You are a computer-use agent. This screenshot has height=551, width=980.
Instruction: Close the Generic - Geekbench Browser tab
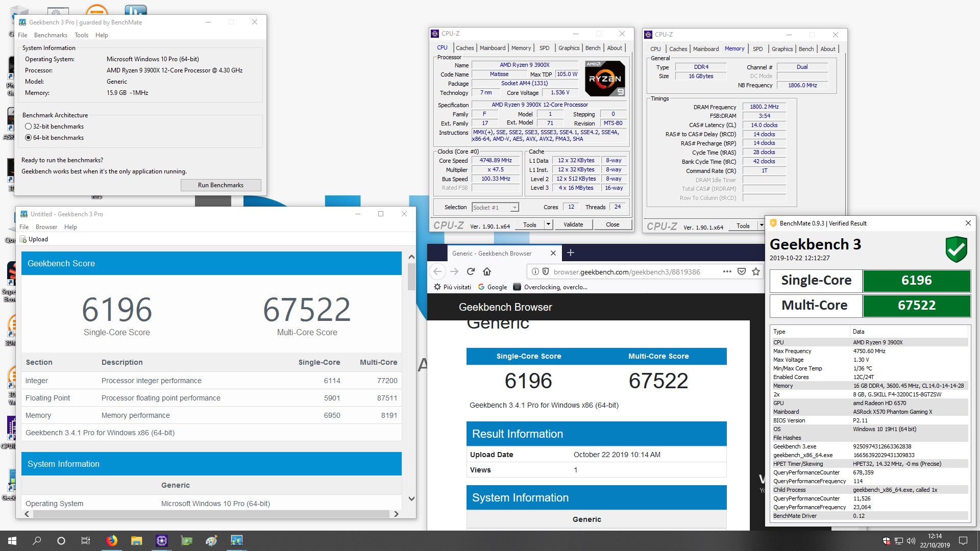553,253
